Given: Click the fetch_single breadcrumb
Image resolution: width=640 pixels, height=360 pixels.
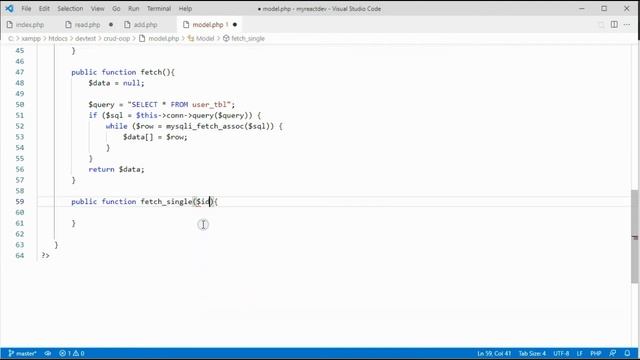Looking at the screenshot, I should point(248,38).
